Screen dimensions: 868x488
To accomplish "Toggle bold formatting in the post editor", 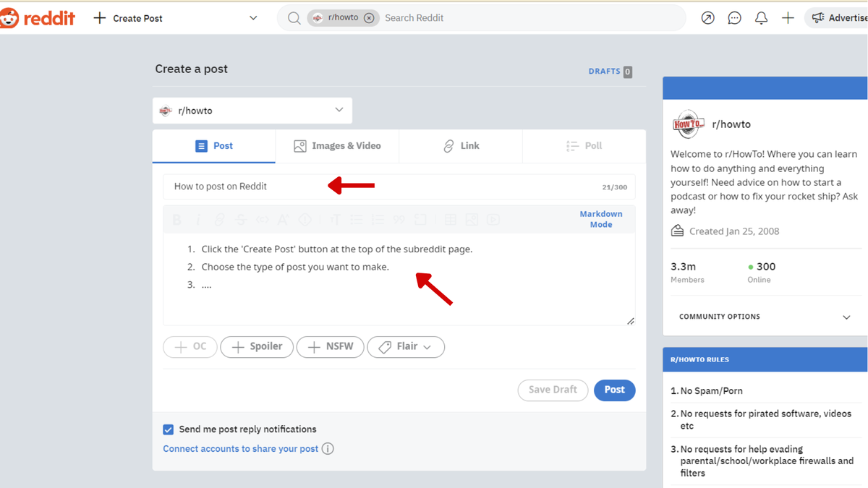I will 176,219.
